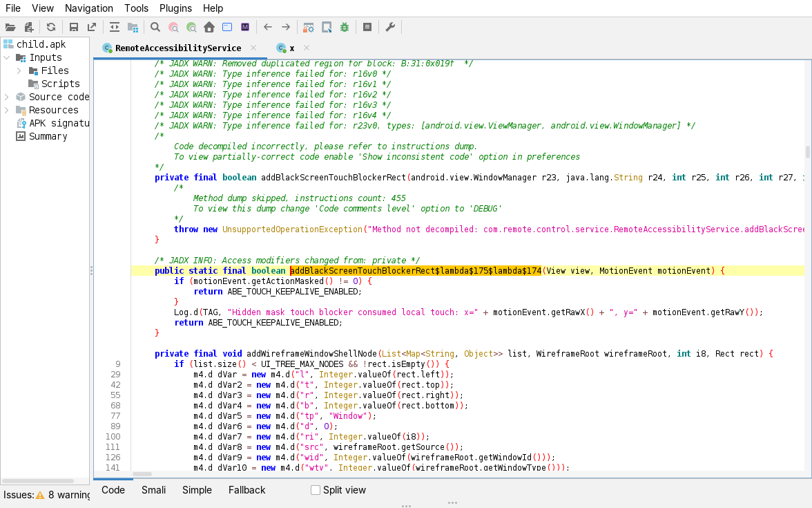812x508 pixels.
Task: Switch to the Code view tab
Action: point(113,490)
